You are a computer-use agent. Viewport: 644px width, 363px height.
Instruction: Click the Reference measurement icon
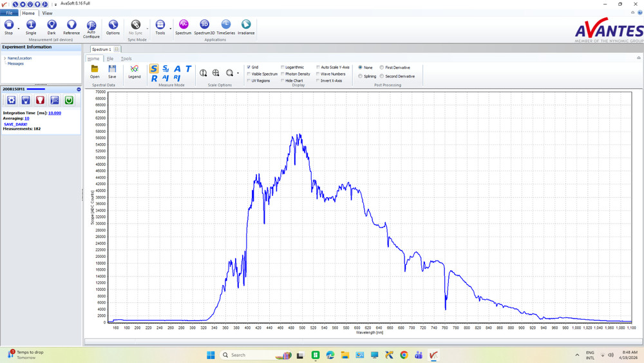(x=71, y=26)
